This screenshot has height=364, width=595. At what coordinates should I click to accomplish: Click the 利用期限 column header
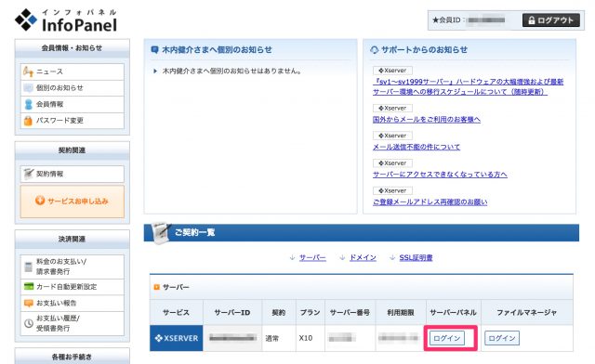coord(401,312)
